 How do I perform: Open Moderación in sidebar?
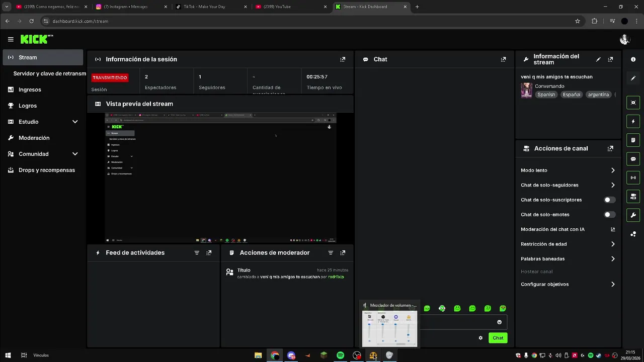[x=43, y=138]
